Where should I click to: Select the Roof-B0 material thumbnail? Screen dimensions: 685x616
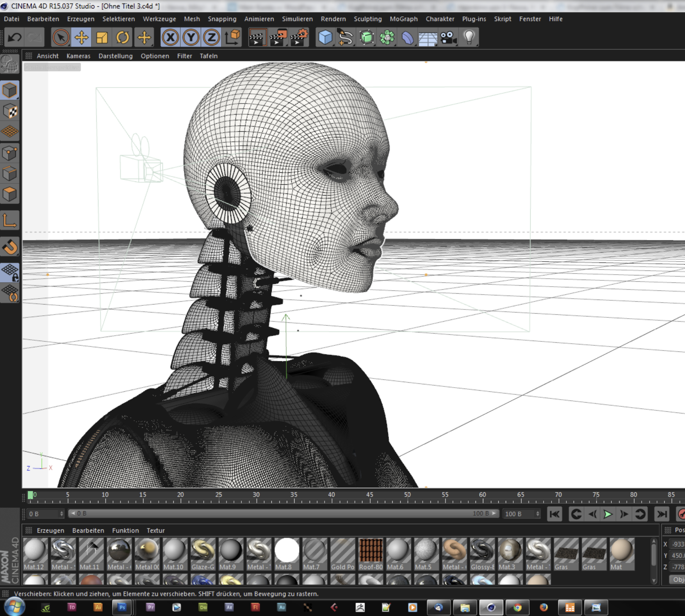click(371, 551)
